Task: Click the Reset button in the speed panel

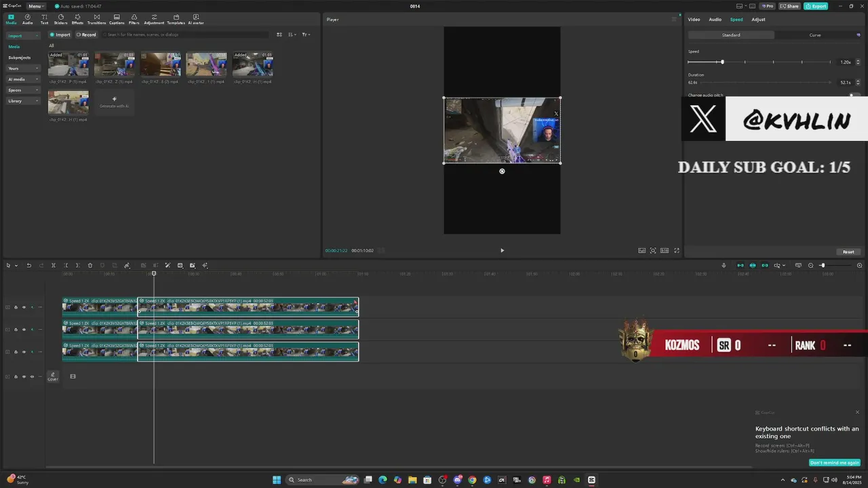Action: (x=848, y=252)
